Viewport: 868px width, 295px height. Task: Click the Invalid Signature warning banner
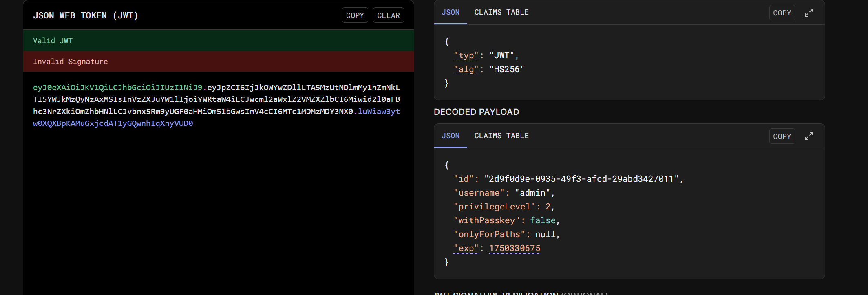[x=218, y=62]
